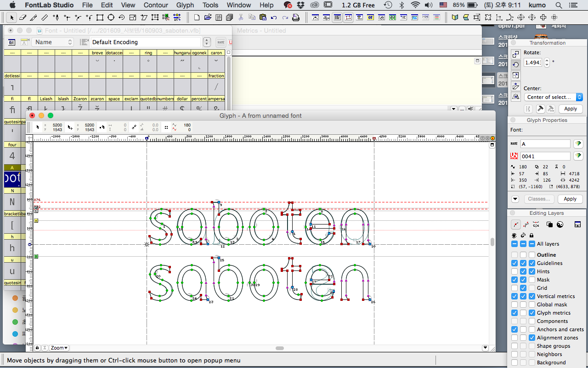This screenshot has height=368, width=588.
Task: Open the Center of selection dropdown
Action: [554, 97]
